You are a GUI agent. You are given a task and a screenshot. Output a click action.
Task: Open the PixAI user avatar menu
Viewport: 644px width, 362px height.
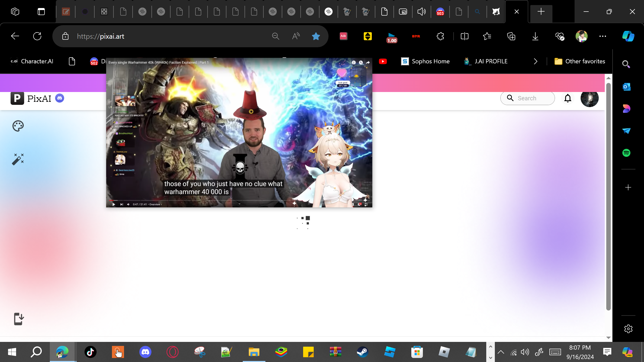(x=589, y=98)
